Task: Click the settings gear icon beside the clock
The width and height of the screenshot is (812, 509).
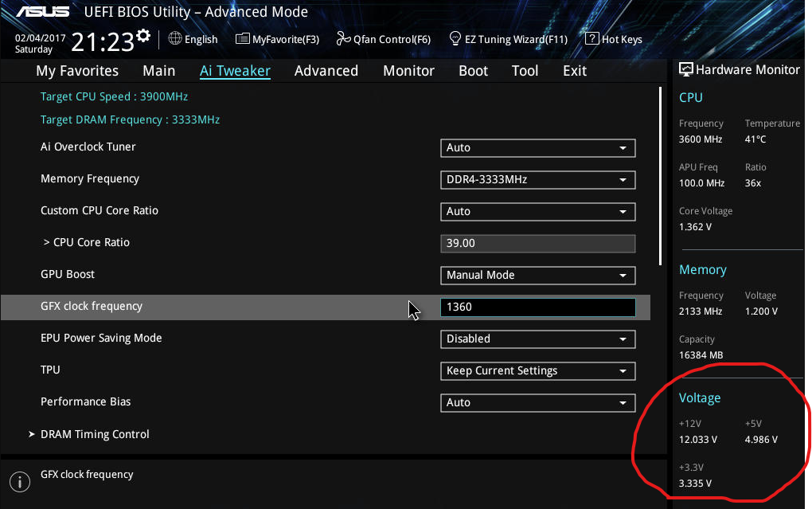Action: 143,36
